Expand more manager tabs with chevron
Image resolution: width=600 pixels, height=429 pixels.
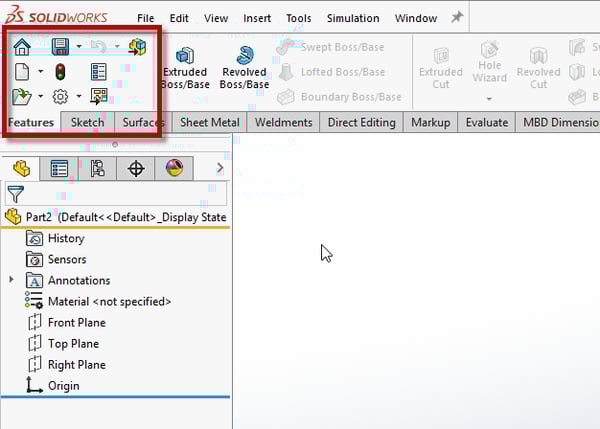[x=220, y=168]
